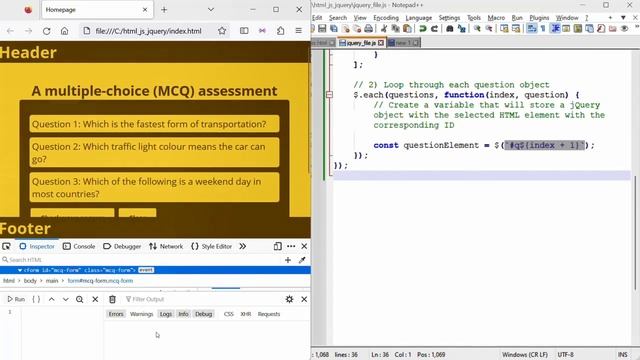Open the Debugger devtools tab
This screenshot has width=640, height=360.
[x=122, y=246]
